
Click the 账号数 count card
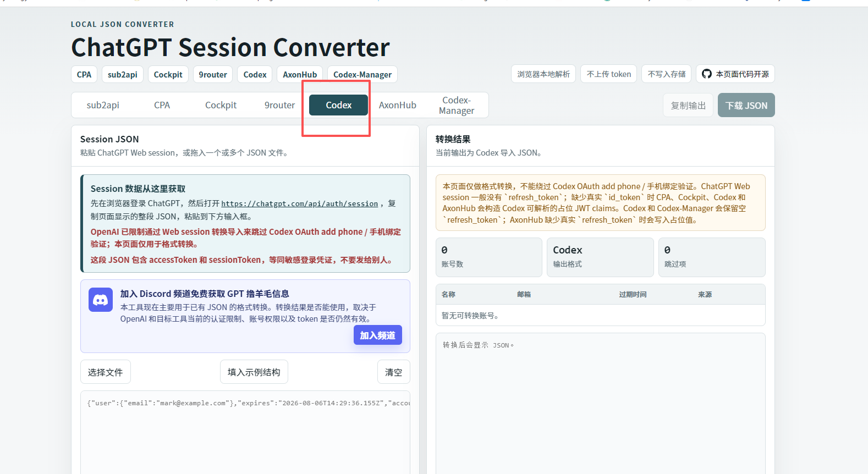pyautogui.click(x=489, y=257)
